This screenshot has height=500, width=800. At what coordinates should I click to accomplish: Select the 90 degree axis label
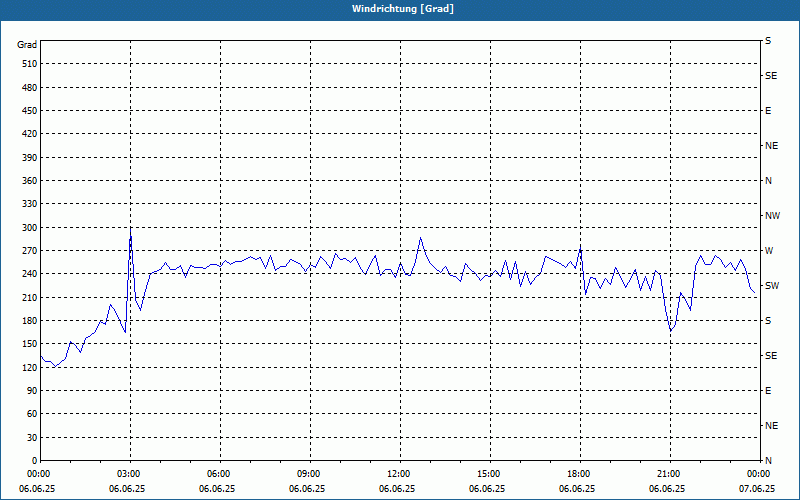click(32, 391)
